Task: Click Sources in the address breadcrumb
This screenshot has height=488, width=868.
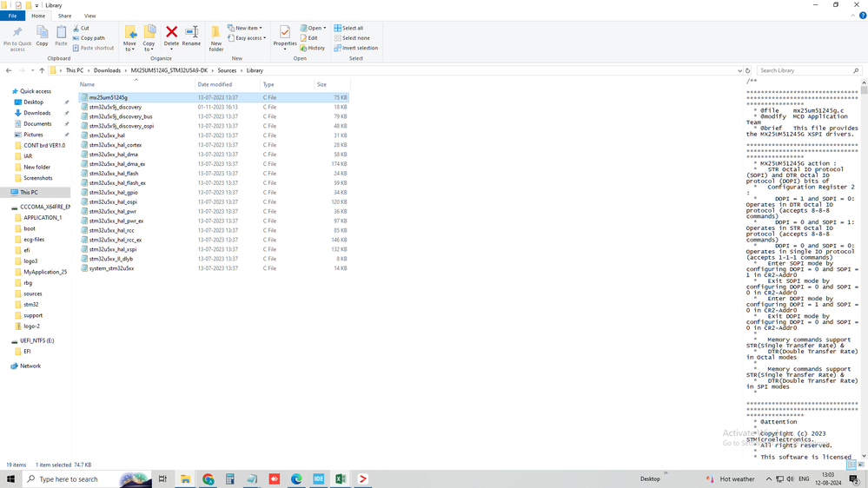Action: tap(227, 71)
